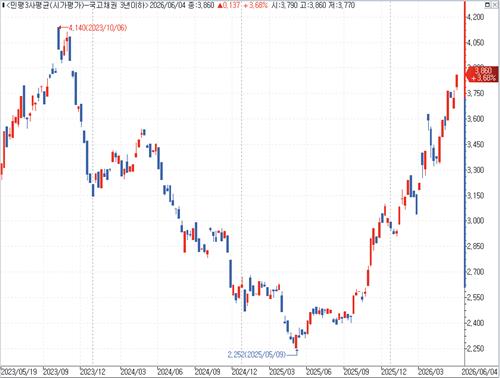Click the 3,150 price axis label
Screen dimensions: 500x378
475,195
